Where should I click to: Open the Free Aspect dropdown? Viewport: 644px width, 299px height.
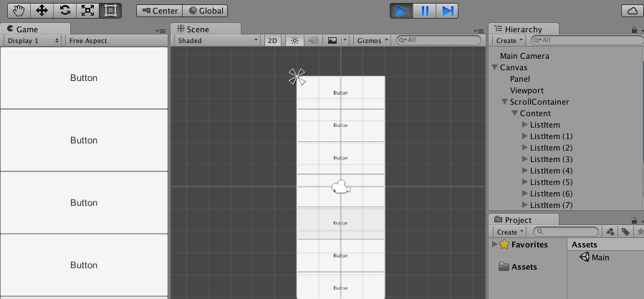click(116, 40)
